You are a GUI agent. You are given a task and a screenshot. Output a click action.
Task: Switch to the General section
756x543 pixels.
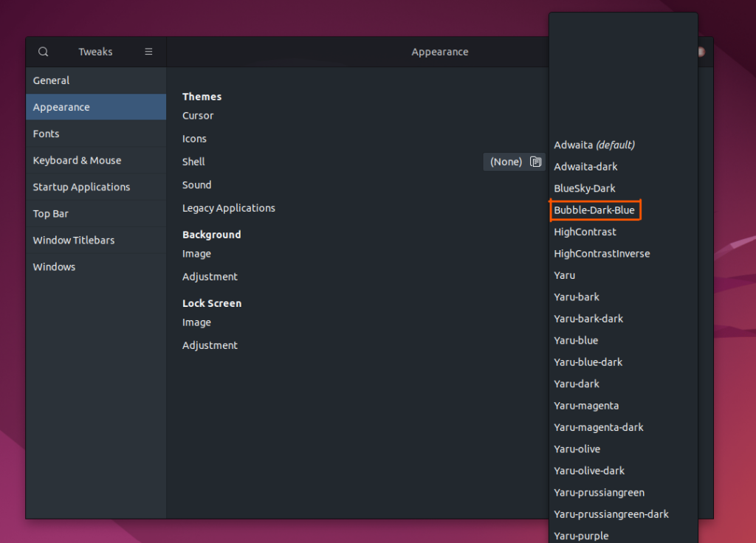pyautogui.click(x=95, y=80)
